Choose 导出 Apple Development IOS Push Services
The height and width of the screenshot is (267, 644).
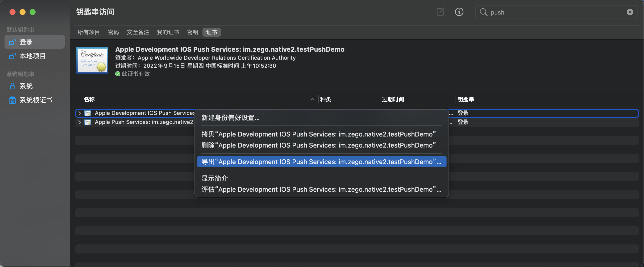tap(321, 162)
